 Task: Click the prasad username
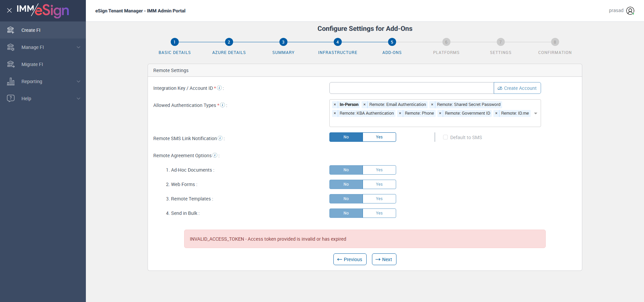pos(616,10)
